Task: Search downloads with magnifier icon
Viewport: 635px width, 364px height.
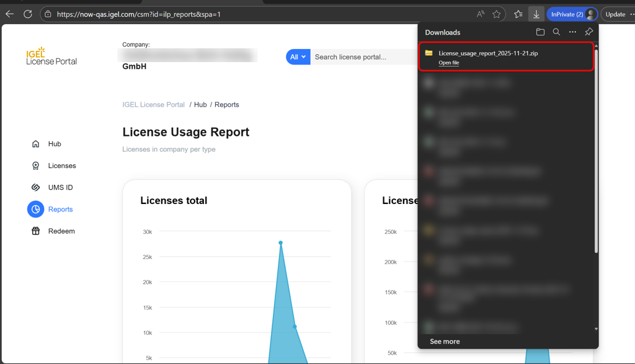Action: 556,32
